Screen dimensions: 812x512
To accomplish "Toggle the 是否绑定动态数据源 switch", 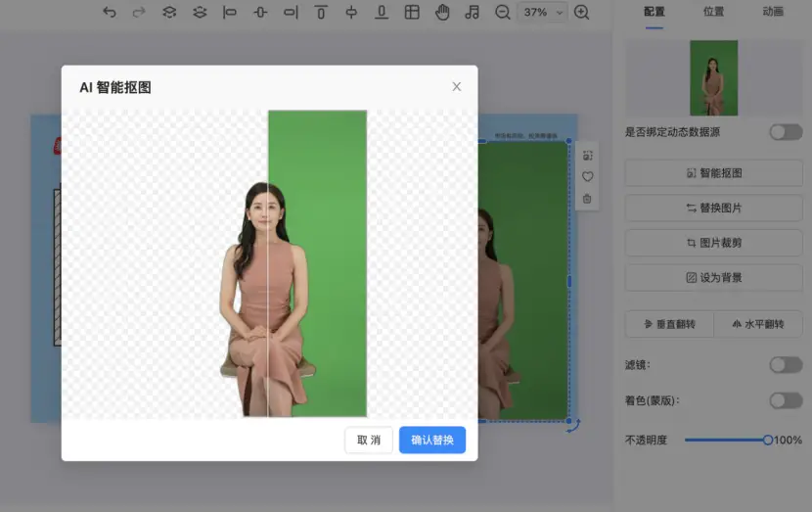I will coord(785,131).
